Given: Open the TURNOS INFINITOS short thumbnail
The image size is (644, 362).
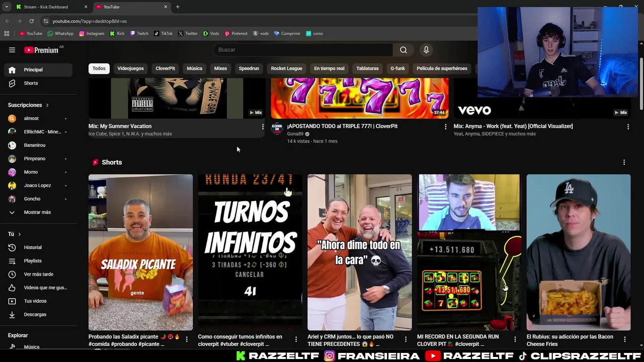Looking at the screenshot, I should click(250, 252).
